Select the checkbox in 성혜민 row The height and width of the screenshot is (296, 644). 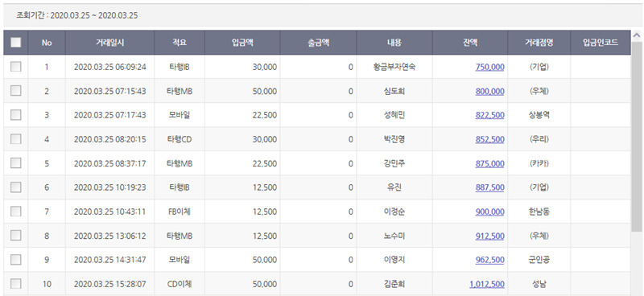15,115
